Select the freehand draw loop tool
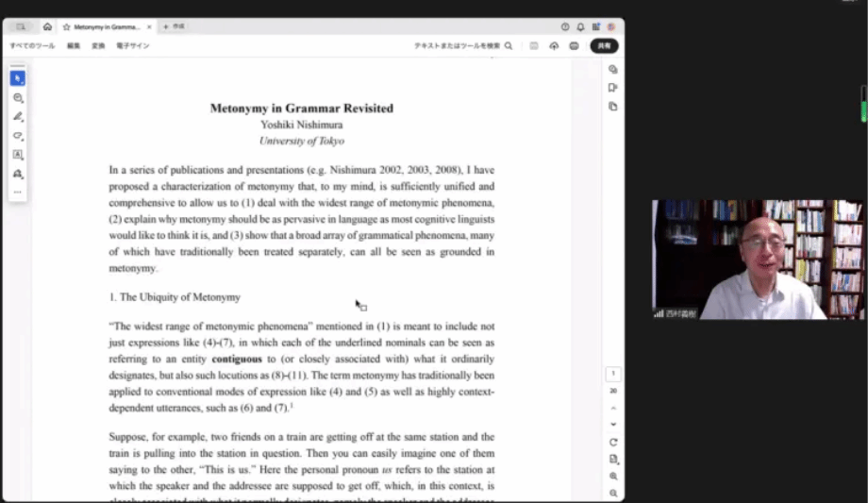Screen dimensions: 868x503 [17, 136]
